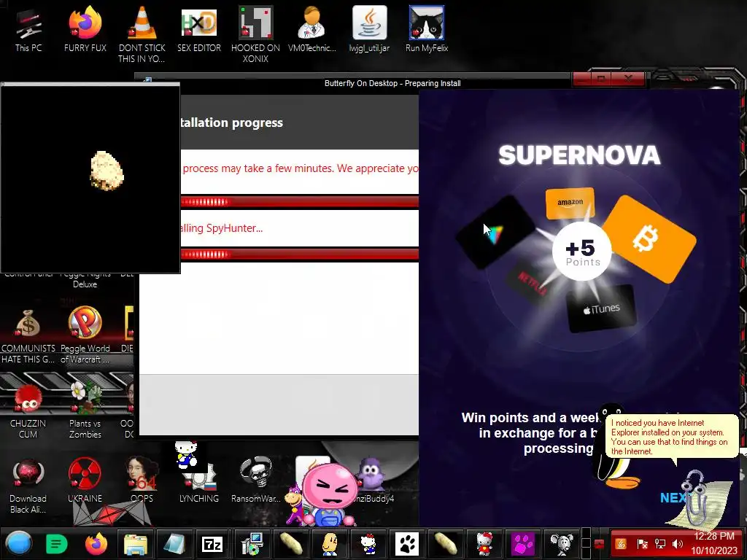This screenshot has height=560, width=747.
Task: Open the lwjgl_util.jar Java file
Action: pyautogui.click(x=369, y=29)
